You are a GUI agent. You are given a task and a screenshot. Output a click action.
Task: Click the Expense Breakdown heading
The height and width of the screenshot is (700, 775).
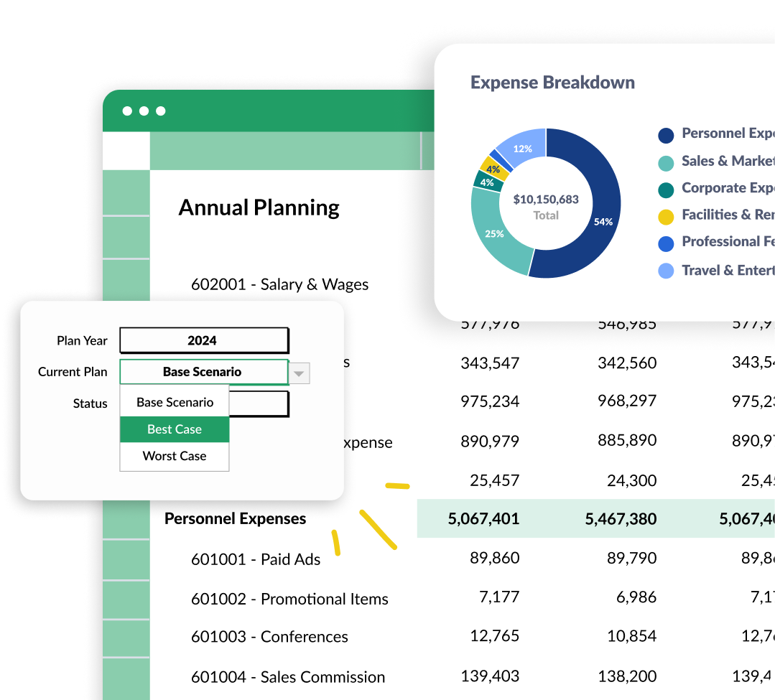pos(552,83)
